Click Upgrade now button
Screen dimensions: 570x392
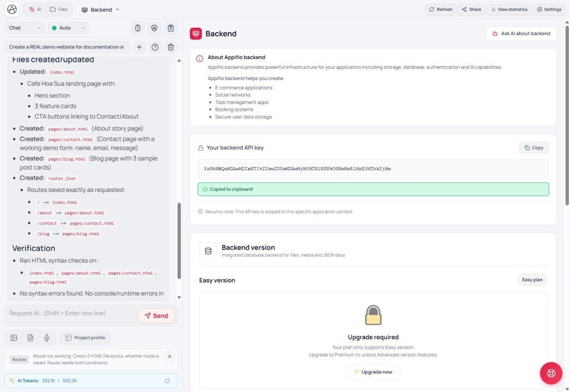click(373, 372)
